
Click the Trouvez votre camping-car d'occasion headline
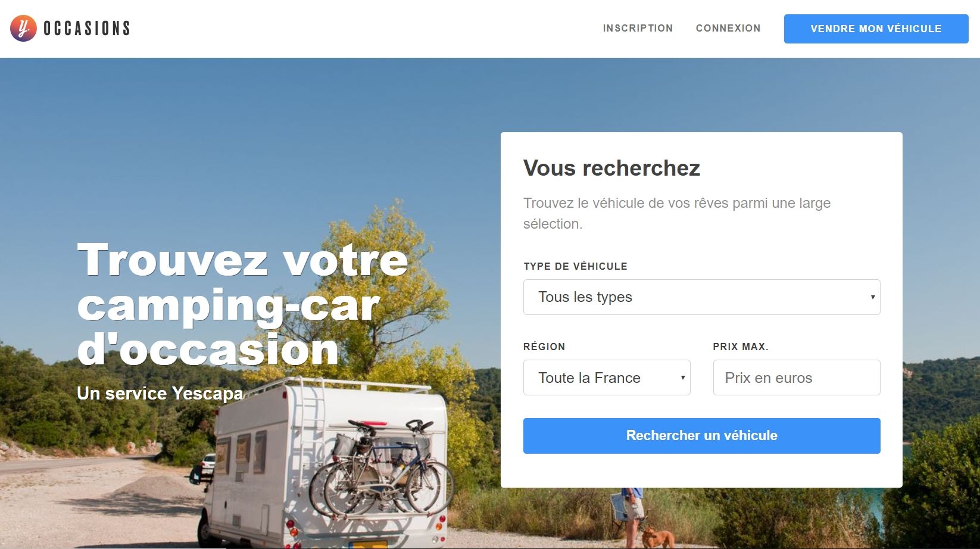click(242, 304)
